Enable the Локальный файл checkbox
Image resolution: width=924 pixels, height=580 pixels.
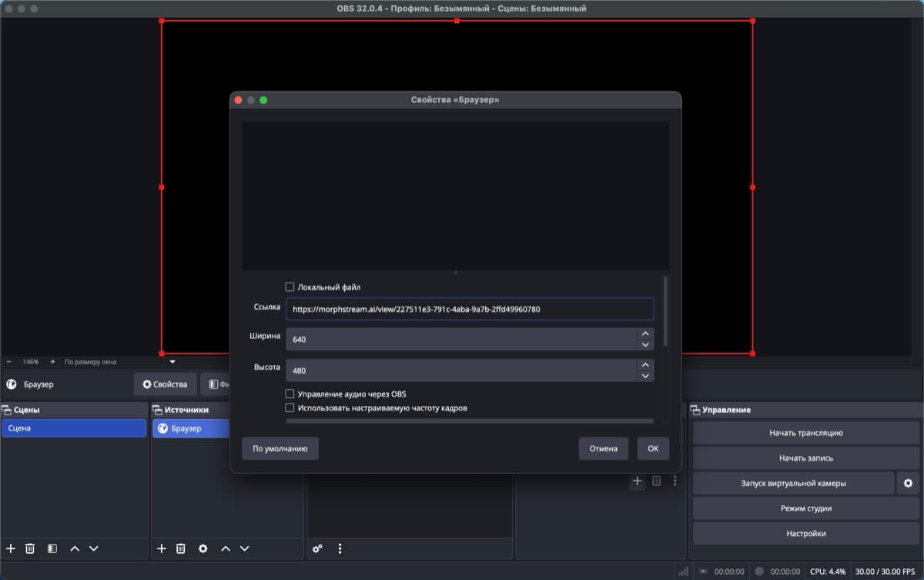(x=290, y=287)
